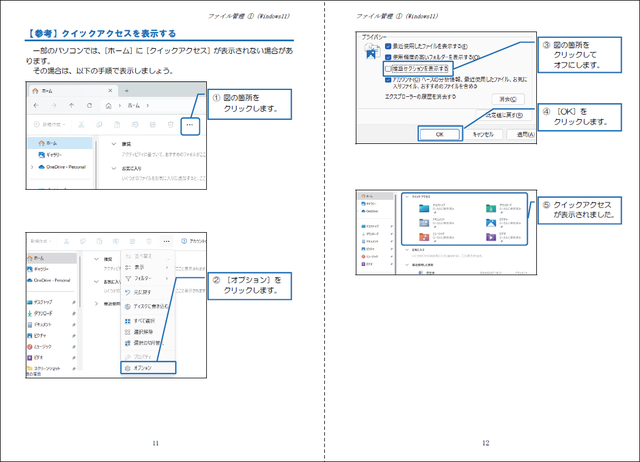
Task: Click the Back arrow in the step 1 Explorer
Action: click(36, 105)
